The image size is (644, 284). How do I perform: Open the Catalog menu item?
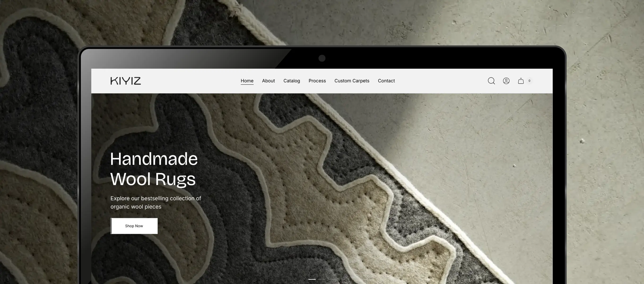[292, 81]
